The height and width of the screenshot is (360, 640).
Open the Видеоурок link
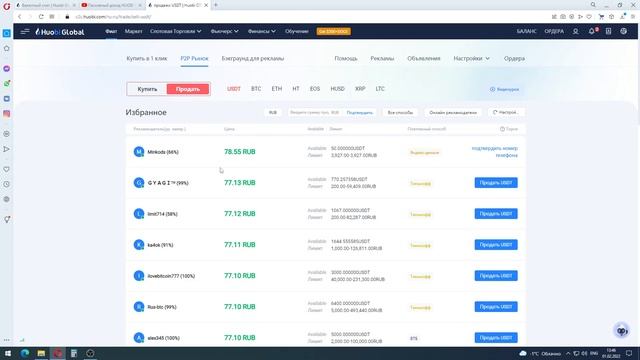(504, 89)
